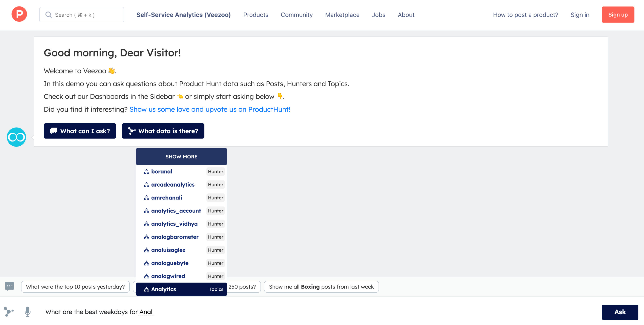
Task: Select the arcadeanalytics suggestion
Action: pyautogui.click(x=181, y=185)
